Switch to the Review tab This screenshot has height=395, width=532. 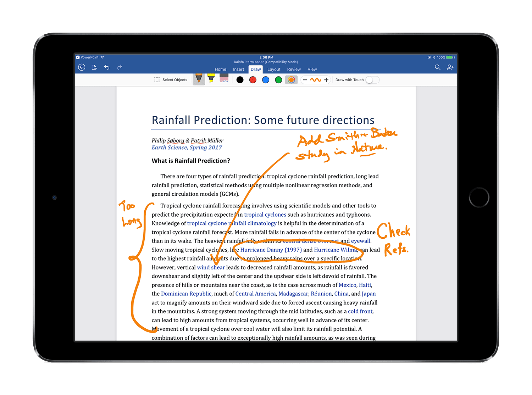(294, 69)
